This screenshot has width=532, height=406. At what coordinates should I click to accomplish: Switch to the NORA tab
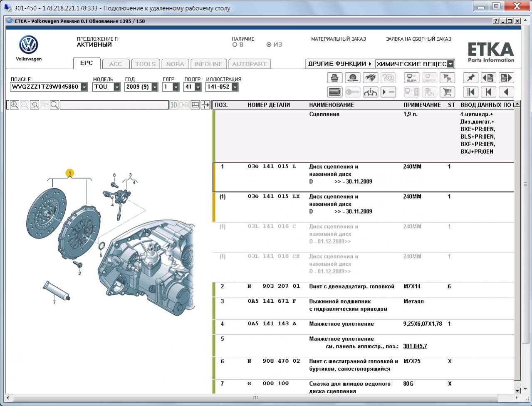point(175,64)
